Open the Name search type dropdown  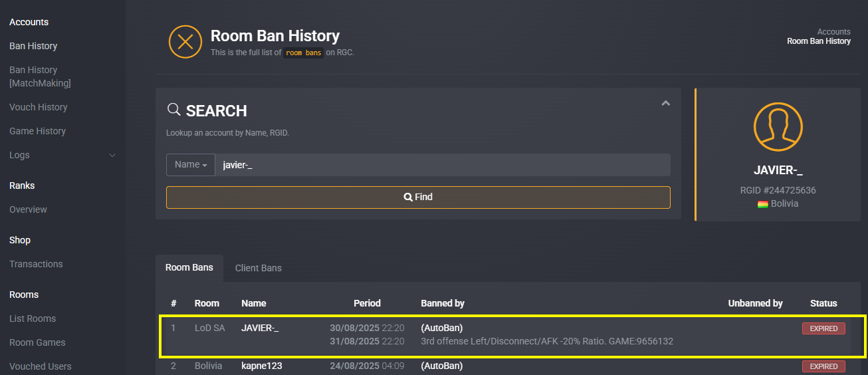(191, 165)
